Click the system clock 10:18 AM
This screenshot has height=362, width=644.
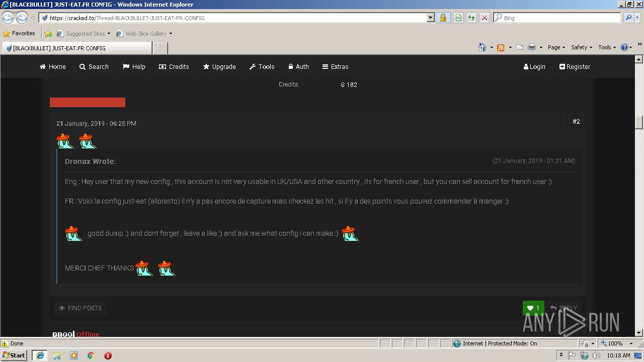coord(618,355)
